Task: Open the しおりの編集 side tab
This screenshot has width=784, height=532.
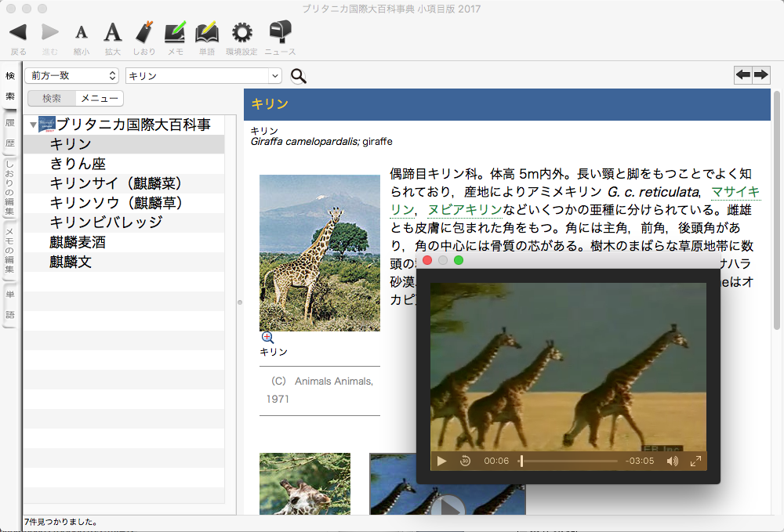Action: tap(10, 188)
